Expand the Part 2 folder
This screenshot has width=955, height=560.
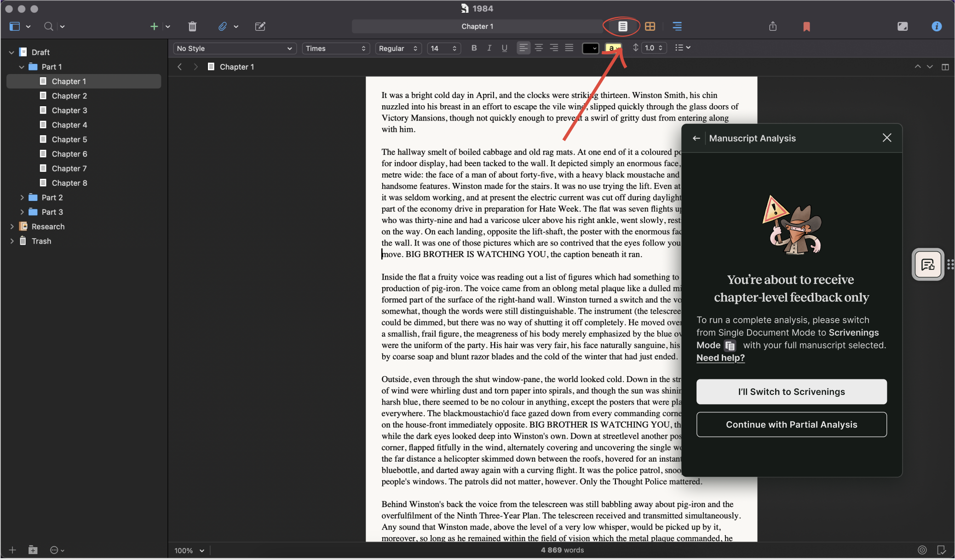pyautogui.click(x=22, y=197)
